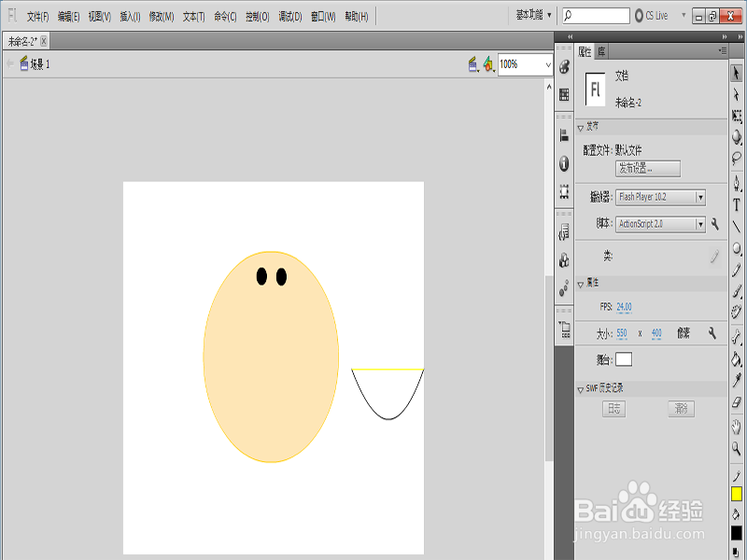
Task: Select the Zoom magnifier tool
Action: pyautogui.click(x=737, y=449)
